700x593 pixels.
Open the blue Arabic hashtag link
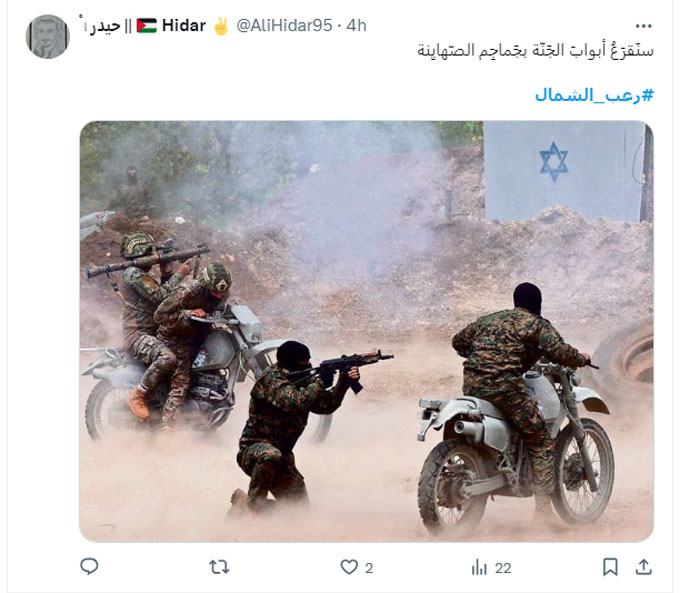click(594, 95)
